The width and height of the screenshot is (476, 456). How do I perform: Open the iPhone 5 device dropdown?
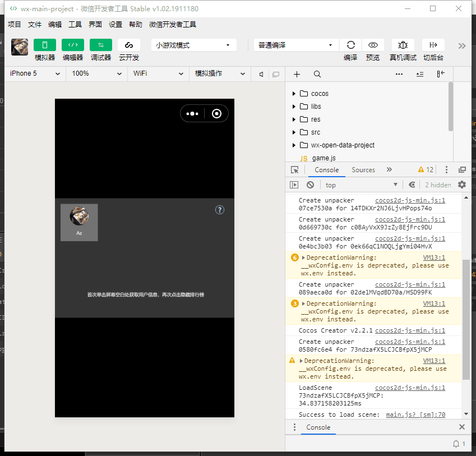pyautogui.click(x=35, y=74)
